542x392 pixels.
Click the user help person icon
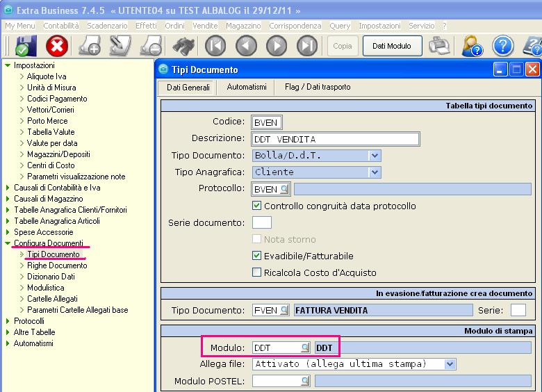point(473,46)
